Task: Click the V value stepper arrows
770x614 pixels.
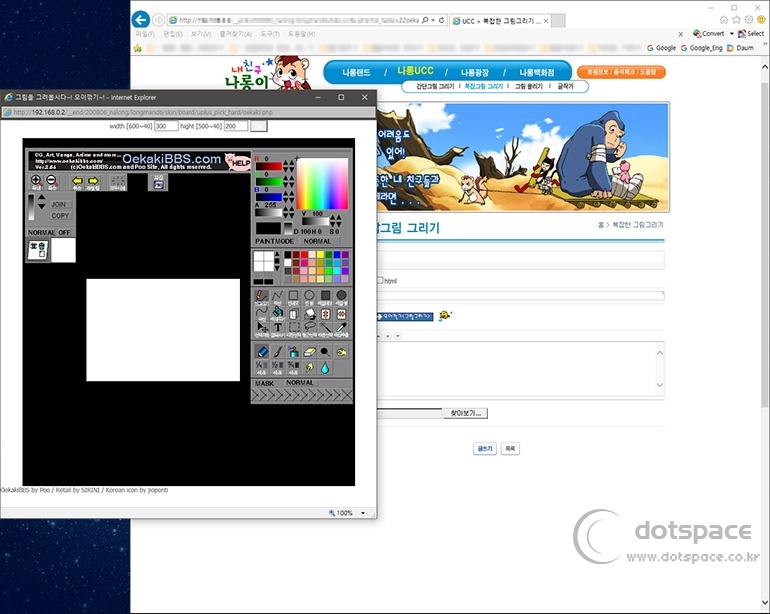Action: [335, 220]
